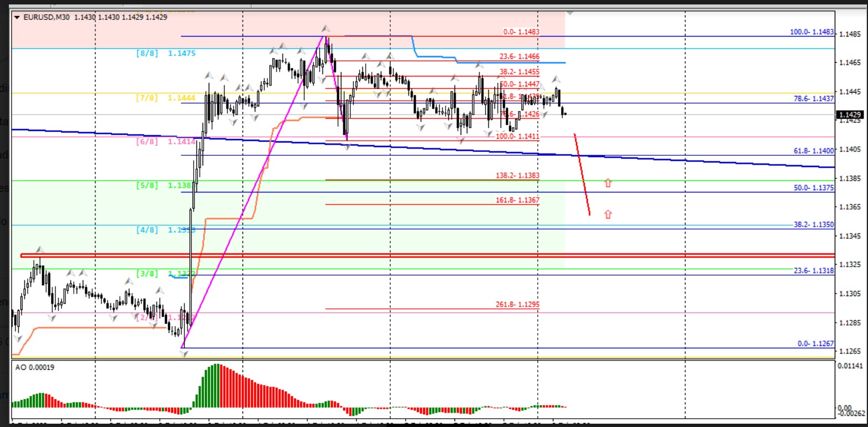Click down fractal below the 1.1411 swing low

click(347, 146)
